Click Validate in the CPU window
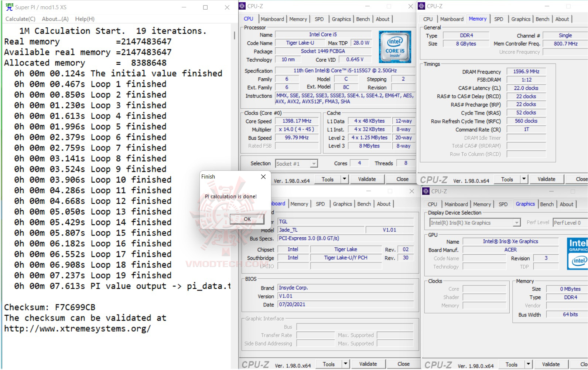The height and width of the screenshot is (370, 588). pos(367,179)
